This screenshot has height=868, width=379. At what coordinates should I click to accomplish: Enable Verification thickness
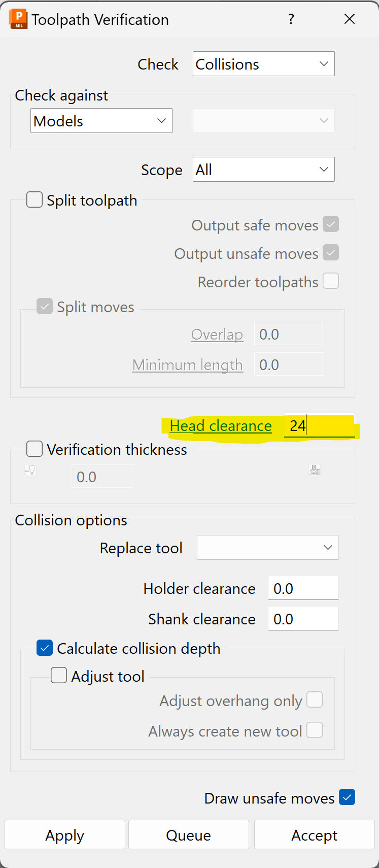click(x=34, y=449)
